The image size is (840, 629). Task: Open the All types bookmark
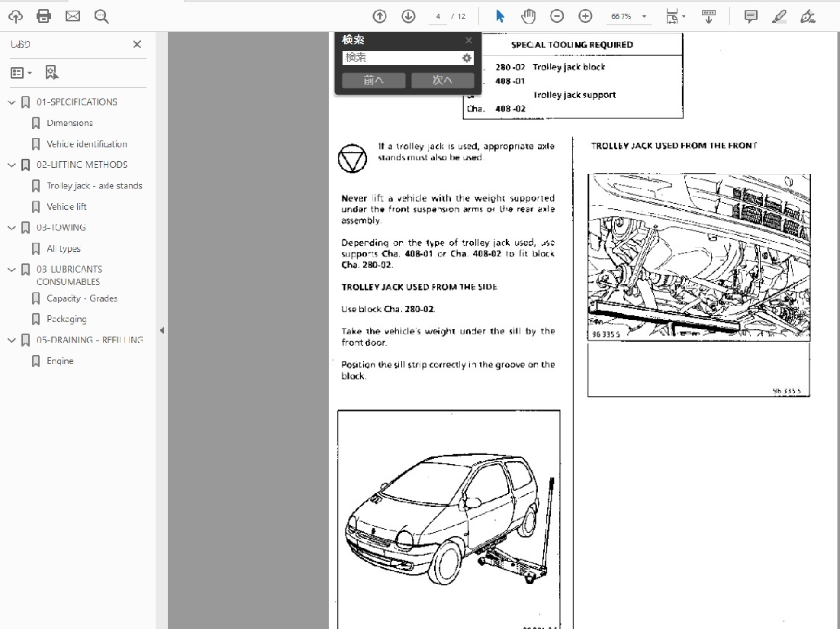[x=63, y=249]
